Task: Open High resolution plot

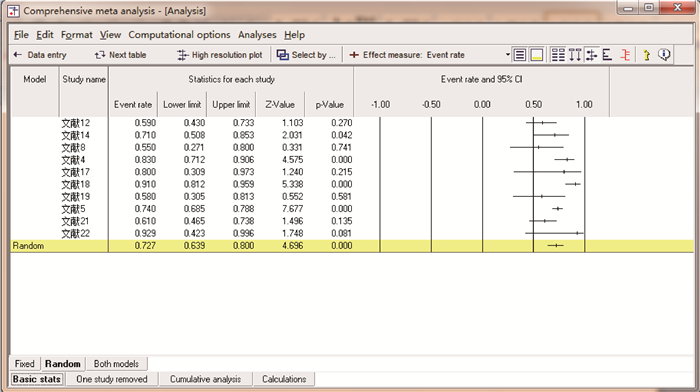Action: click(x=220, y=55)
